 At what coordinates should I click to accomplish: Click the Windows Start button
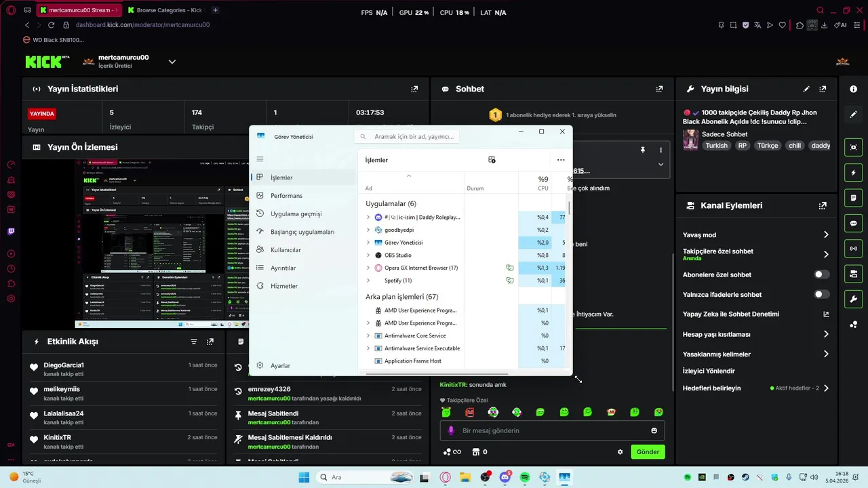304,477
